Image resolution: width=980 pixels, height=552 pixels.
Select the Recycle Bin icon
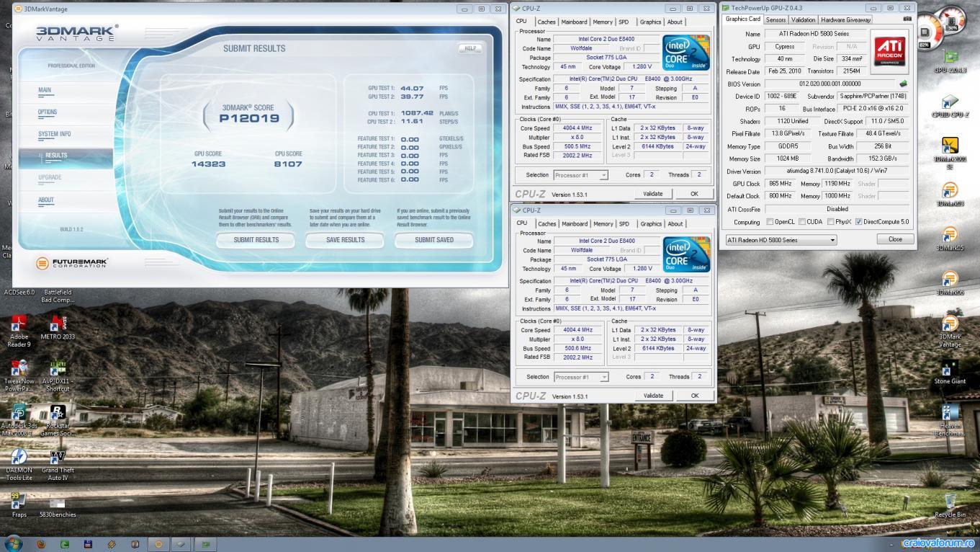(x=950, y=505)
